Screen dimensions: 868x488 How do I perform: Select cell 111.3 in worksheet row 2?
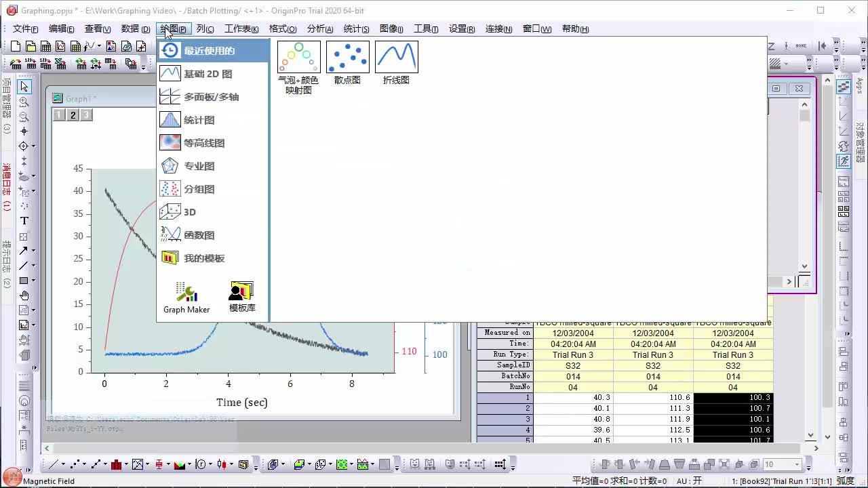tap(654, 408)
